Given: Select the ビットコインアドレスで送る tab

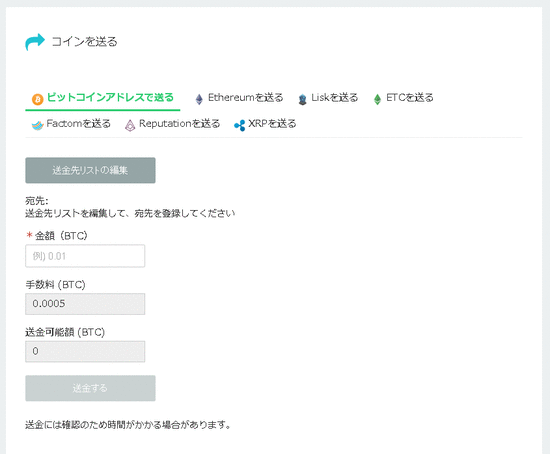Looking at the screenshot, I should (x=103, y=98).
